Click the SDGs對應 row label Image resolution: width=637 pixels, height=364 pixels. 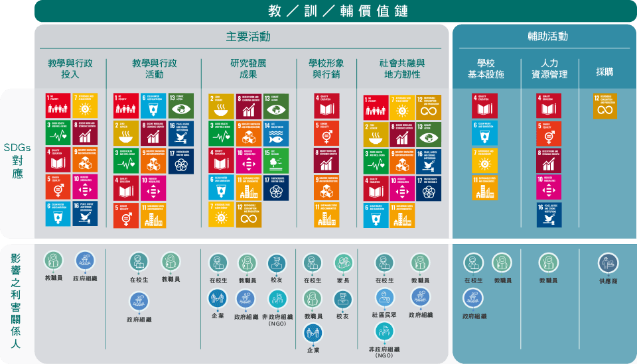(17, 160)
